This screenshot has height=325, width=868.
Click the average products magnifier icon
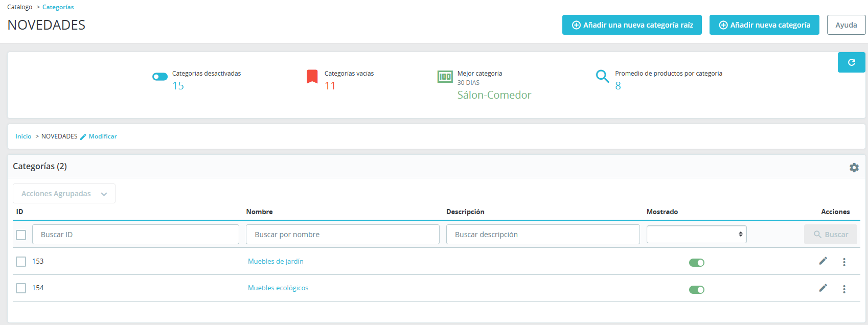(x=603, y=77)
